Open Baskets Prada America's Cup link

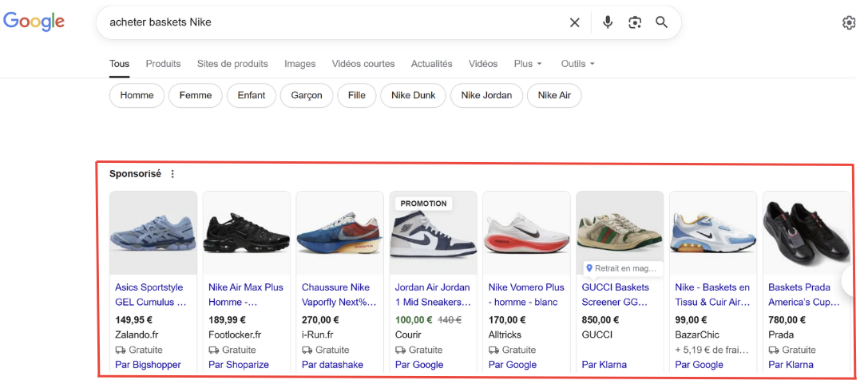804,295
